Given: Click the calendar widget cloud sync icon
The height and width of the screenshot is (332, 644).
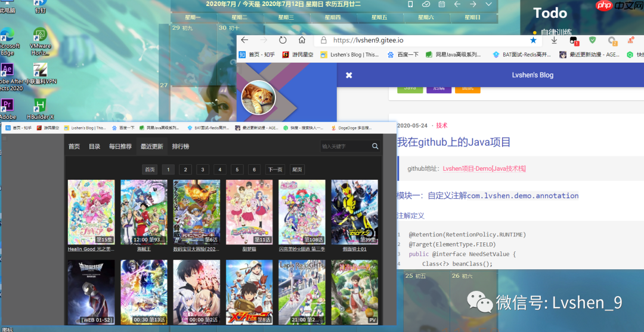Looking at the screenshot, I should tap(426, 4).
